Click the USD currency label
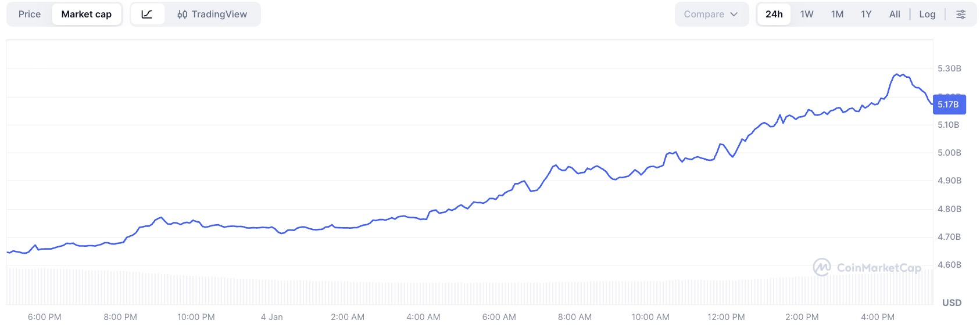The width and height of the screenshot is (980, 331). pos(952,303)
